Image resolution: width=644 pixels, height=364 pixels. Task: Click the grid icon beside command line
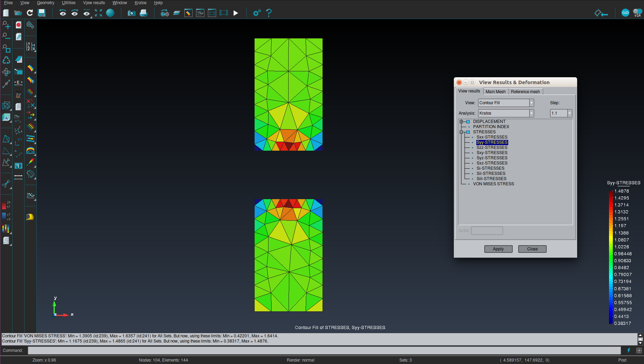[639, 350]
